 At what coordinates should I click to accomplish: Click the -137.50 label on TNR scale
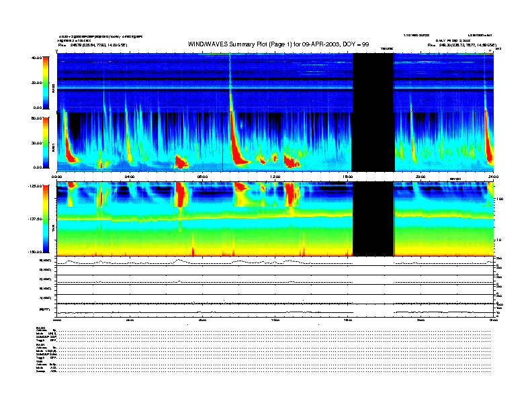click(x=36, y=219)
